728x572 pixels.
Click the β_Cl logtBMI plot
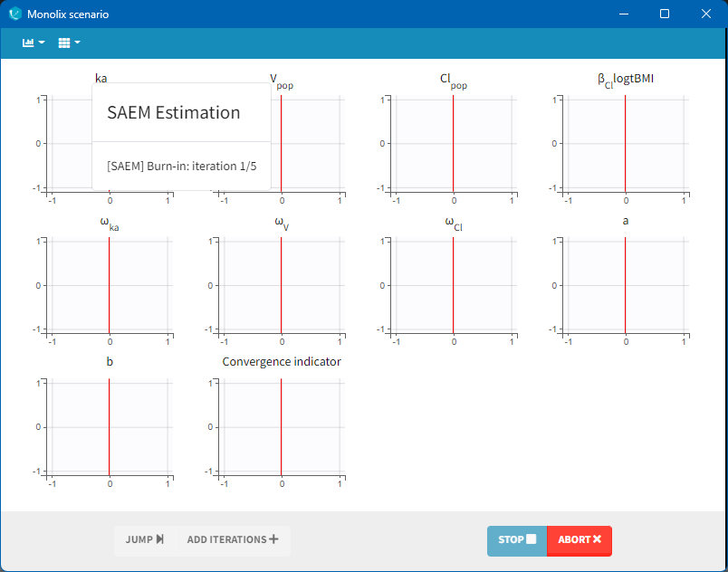pos(626,143)
